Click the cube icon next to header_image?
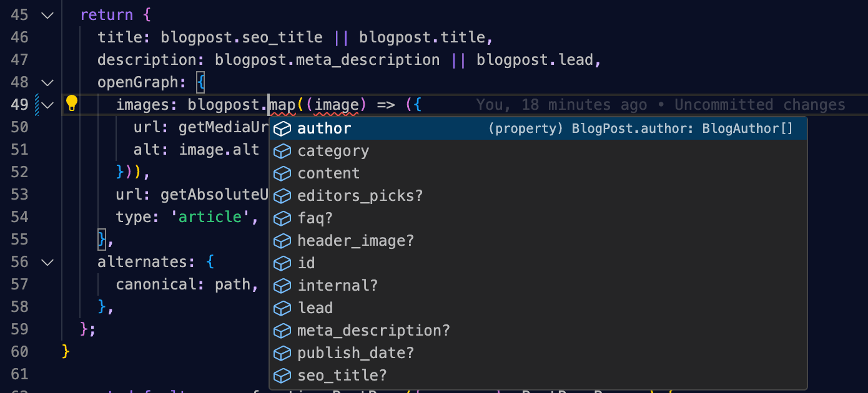The height and width of the screenshot is (393, 868). [283, 241]
